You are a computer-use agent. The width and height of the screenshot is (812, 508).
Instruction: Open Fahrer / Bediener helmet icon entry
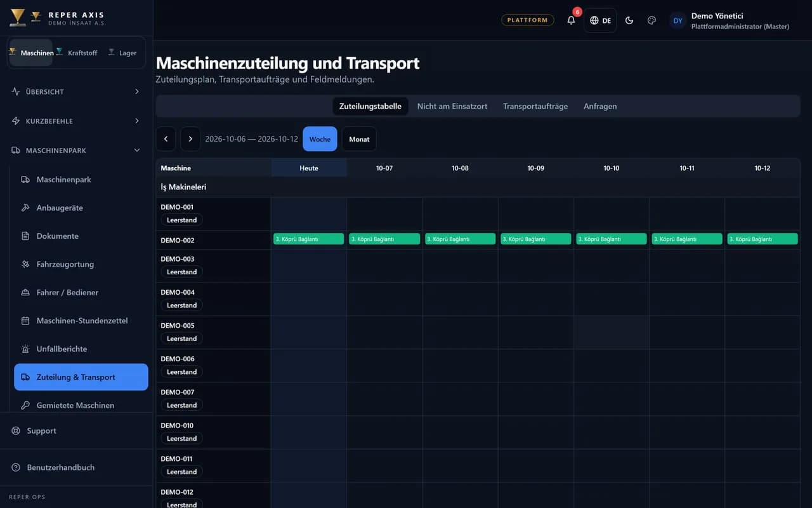point(81,292)
